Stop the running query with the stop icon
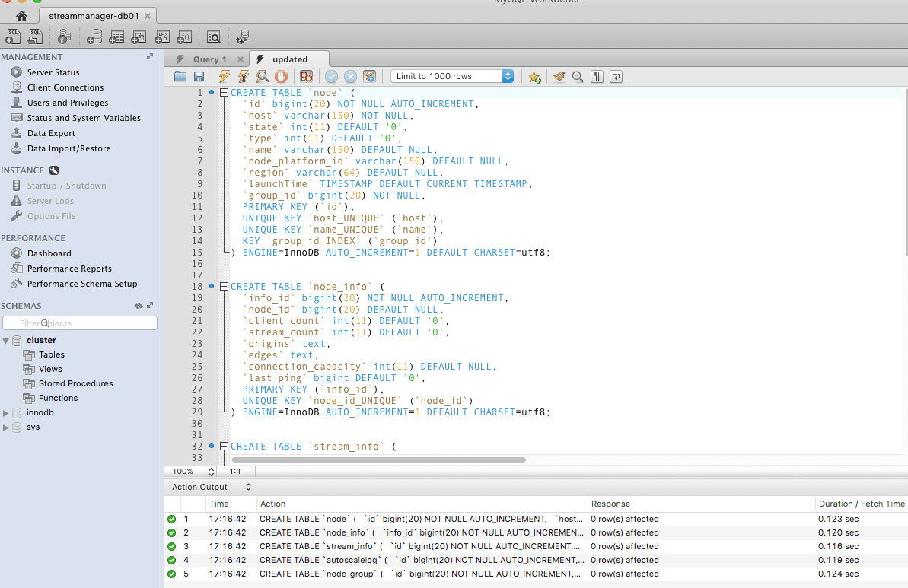908x588 pixels. (282, 76)
